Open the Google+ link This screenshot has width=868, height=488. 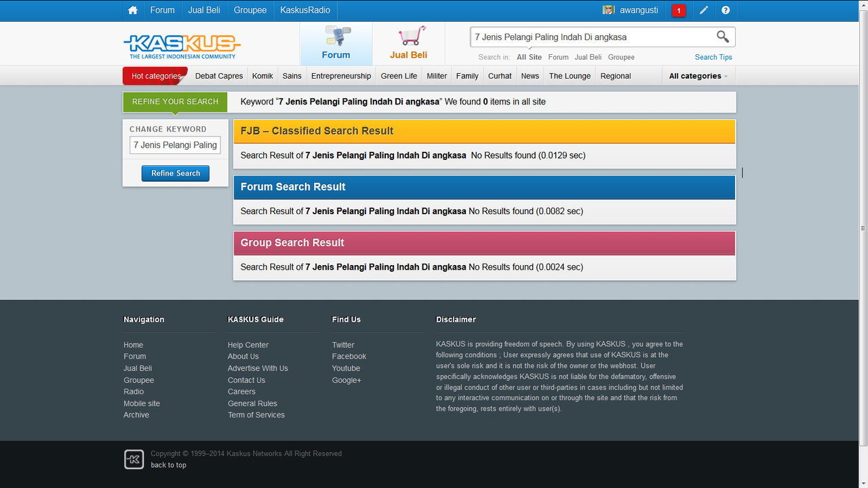[347, 380]
